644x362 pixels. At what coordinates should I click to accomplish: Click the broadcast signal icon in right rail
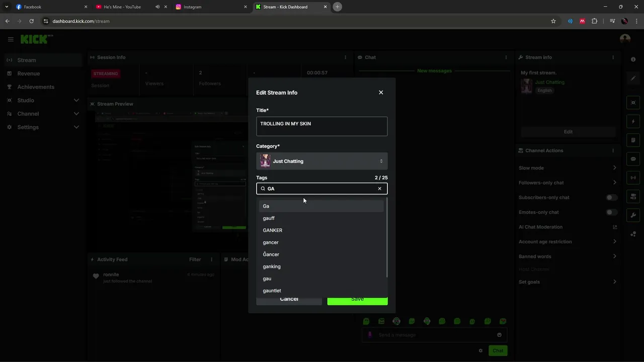(x=633, y=177)
